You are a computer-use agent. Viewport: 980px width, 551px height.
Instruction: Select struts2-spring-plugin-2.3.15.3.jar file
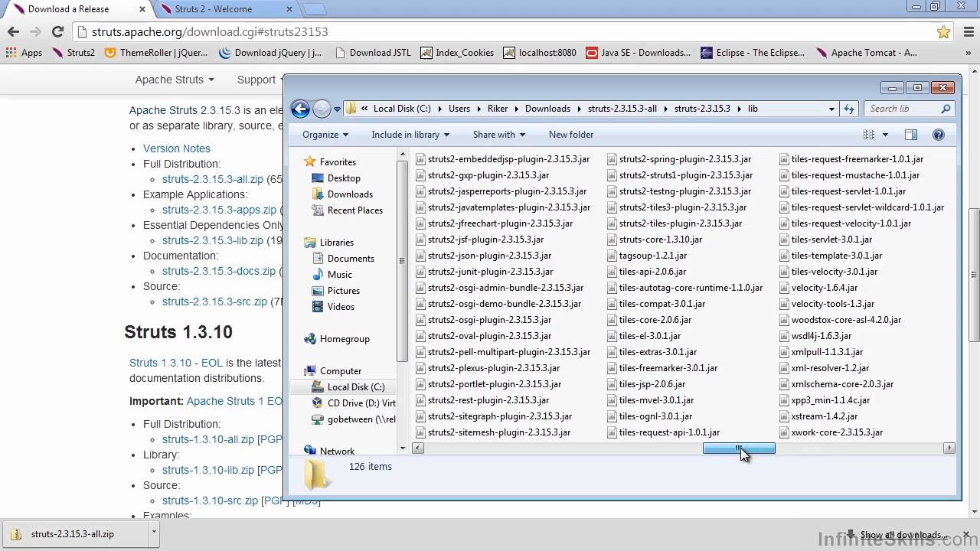(x=679, y=159)
